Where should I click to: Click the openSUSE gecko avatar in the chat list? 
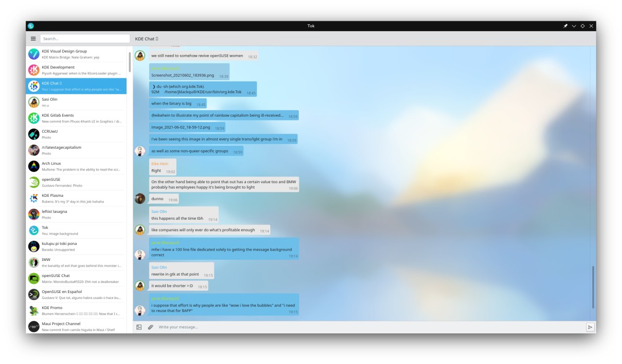pos(34,182)
